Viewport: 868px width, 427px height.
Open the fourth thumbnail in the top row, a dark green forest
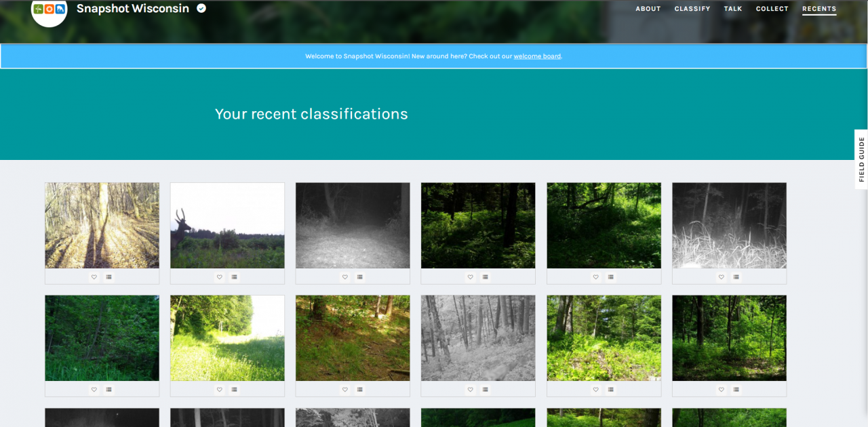[479, 225]
